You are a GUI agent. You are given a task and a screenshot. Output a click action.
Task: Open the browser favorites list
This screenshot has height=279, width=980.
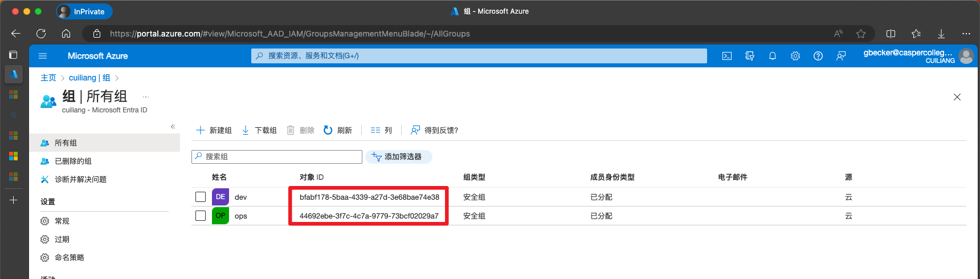(916, 34)
